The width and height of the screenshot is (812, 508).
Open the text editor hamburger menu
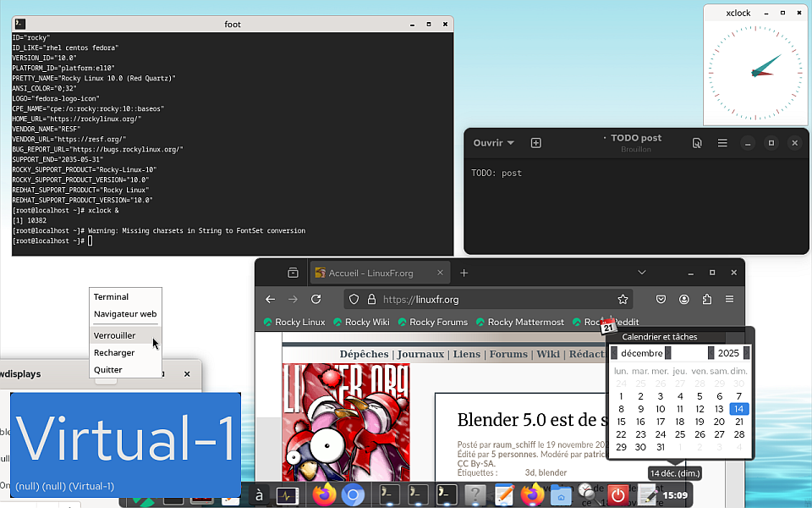tap(722, 143)
